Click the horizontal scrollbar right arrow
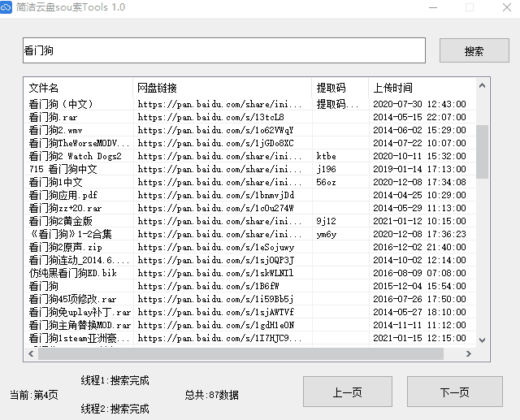Image resolution: width=520 pixels, height=420 pixels. point(469,353)
